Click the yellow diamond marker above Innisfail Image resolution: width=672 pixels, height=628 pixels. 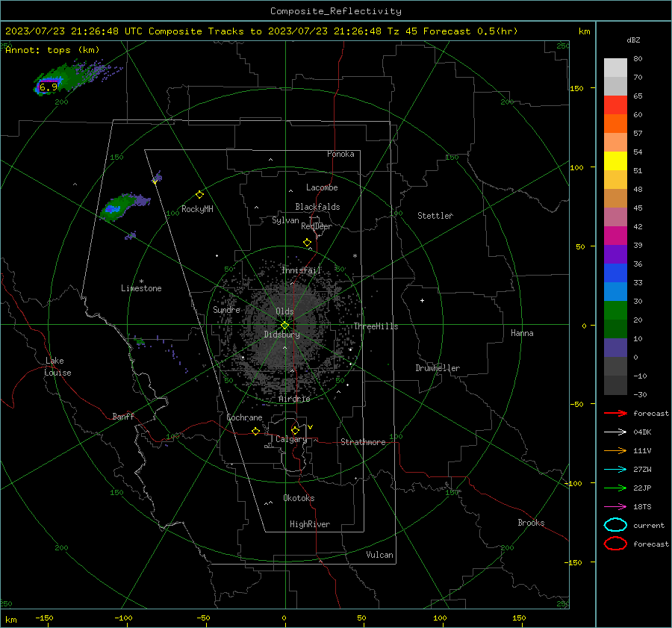click(308, 243)
